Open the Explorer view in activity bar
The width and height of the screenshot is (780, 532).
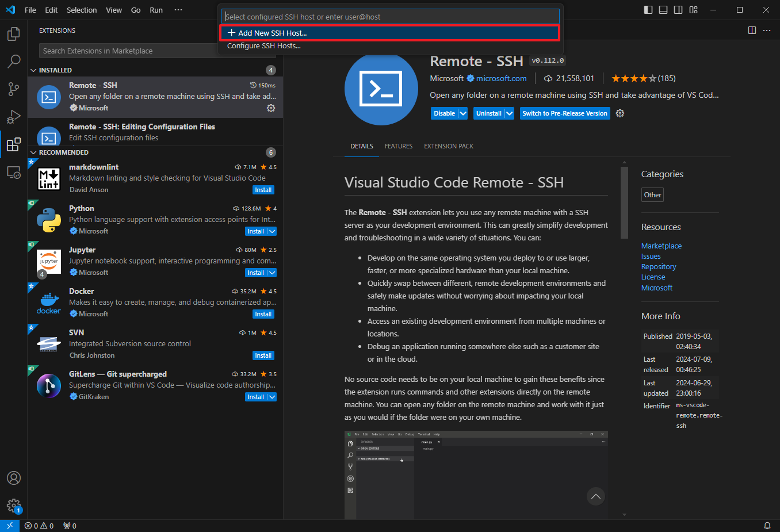[x=13, y=34]
